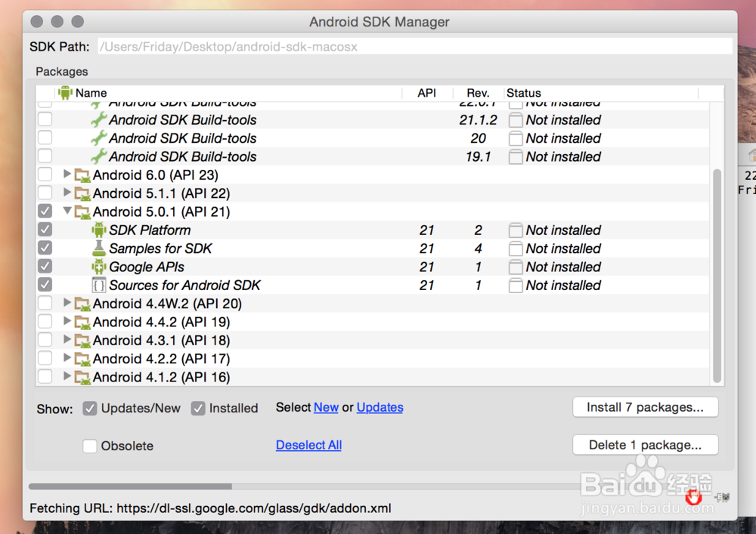The image size is (756, 534).
Task: Click the Android 4.1.2 (API 16) folder icon
Action: click(82, 377)
